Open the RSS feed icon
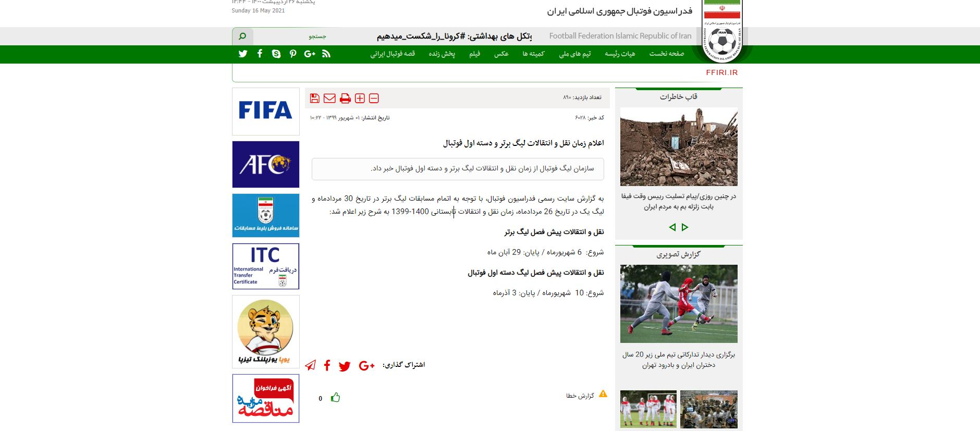The image size is (980, 431). tap(326, 54)
